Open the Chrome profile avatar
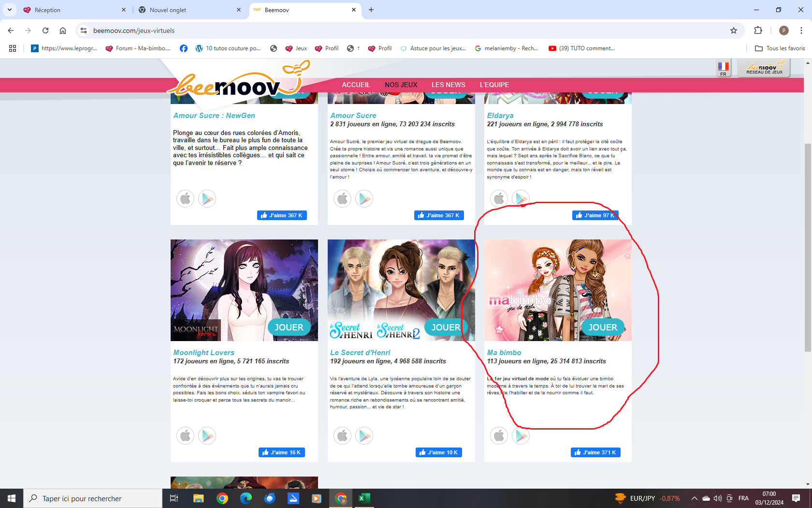This screenshot has height=508, width=812. pyautogui.click(x=784, y=30)
